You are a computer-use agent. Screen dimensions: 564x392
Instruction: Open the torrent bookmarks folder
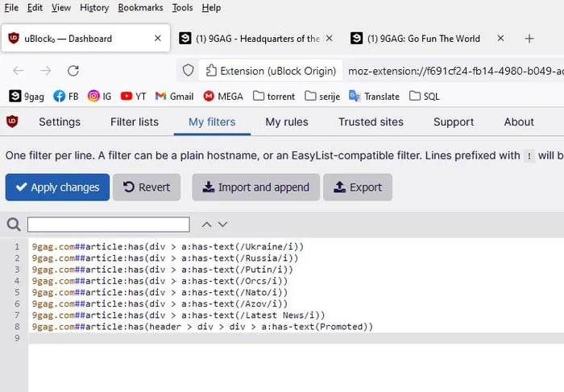274,96
